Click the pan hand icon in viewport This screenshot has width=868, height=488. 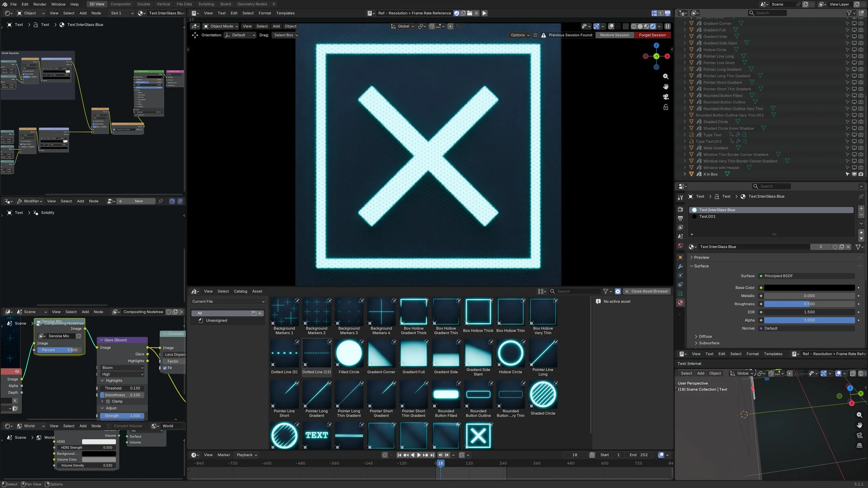tap(666, 86)
